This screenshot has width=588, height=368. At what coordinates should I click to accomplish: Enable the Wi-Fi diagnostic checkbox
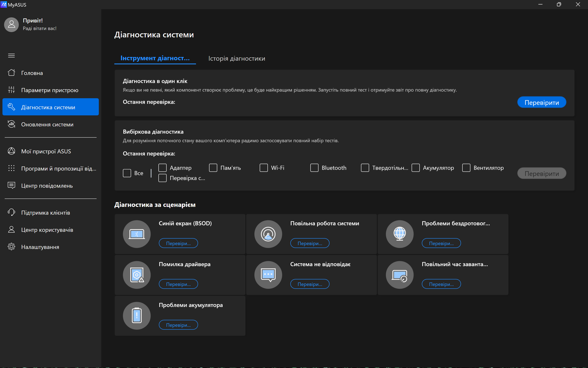point(264,168)
